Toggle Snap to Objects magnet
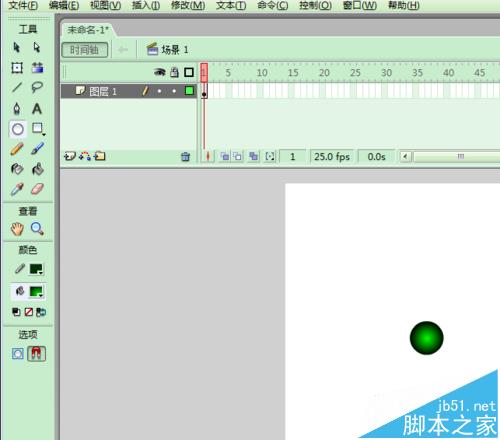Image resolution: width=500 pixels, height=440 pixels. [37, 354]
